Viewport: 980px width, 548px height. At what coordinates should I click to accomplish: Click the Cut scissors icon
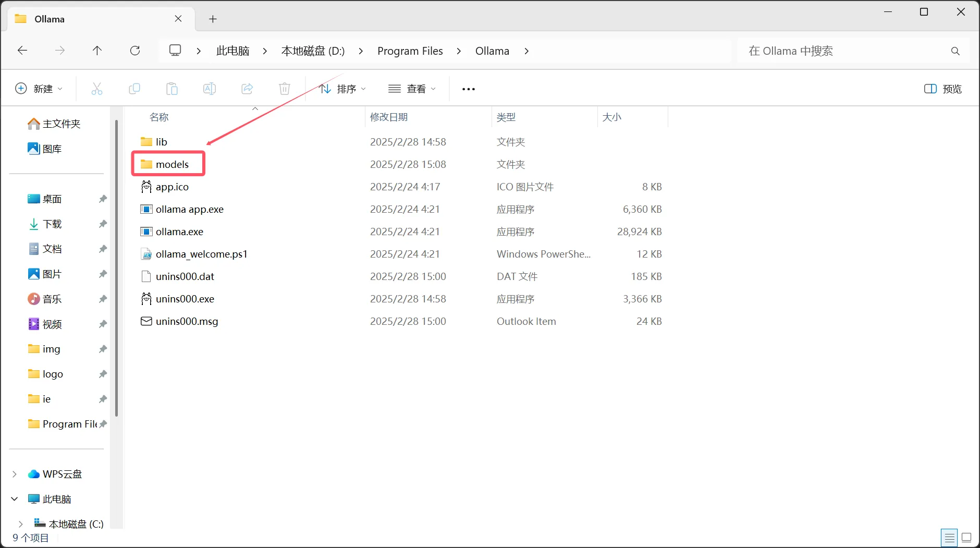97,89
